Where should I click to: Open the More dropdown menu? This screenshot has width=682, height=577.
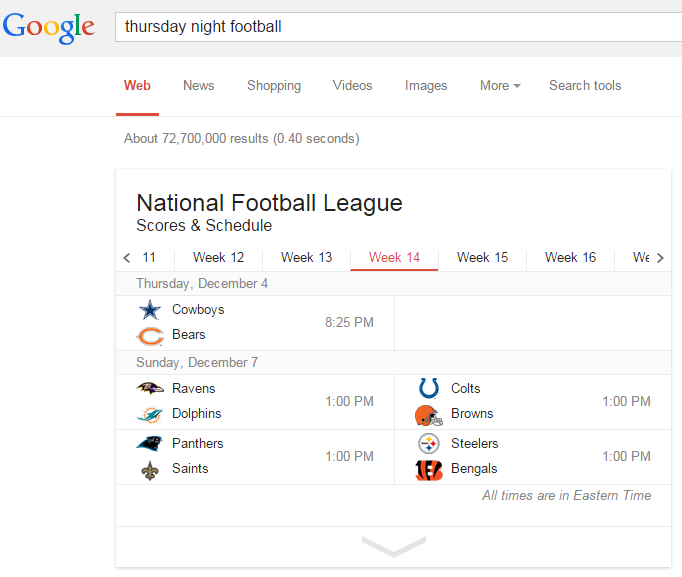[500, 86]
